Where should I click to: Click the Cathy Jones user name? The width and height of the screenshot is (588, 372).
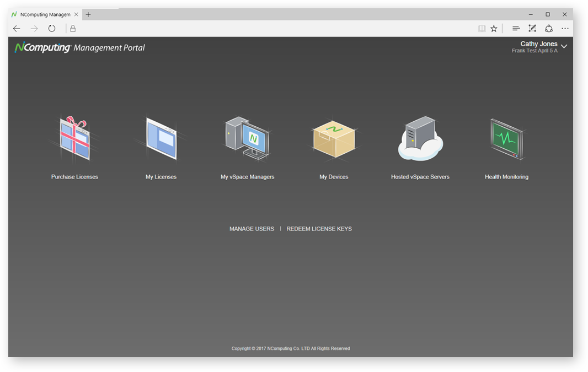pyautogui.click(x=539, y=44)
